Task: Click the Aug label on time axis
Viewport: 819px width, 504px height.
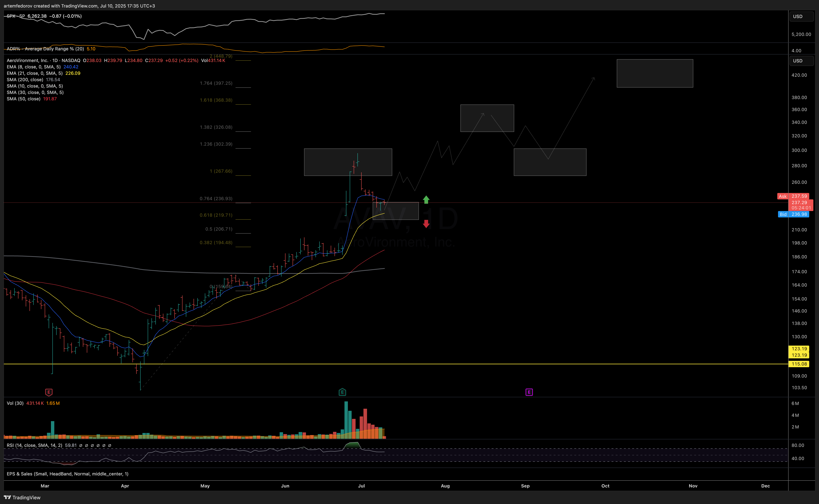Action: pyautogui.click(x=445, y=486)
